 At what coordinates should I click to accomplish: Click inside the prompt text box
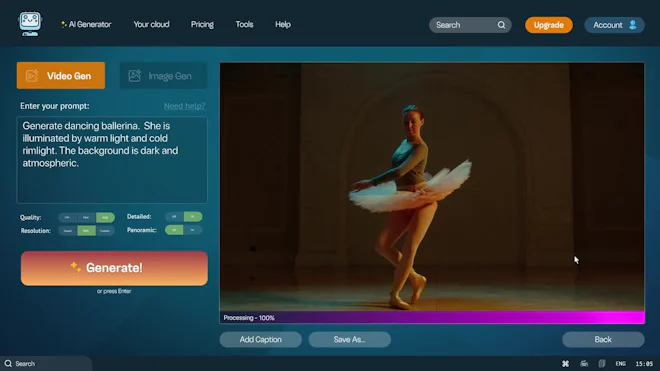click(x=112, y=160)
